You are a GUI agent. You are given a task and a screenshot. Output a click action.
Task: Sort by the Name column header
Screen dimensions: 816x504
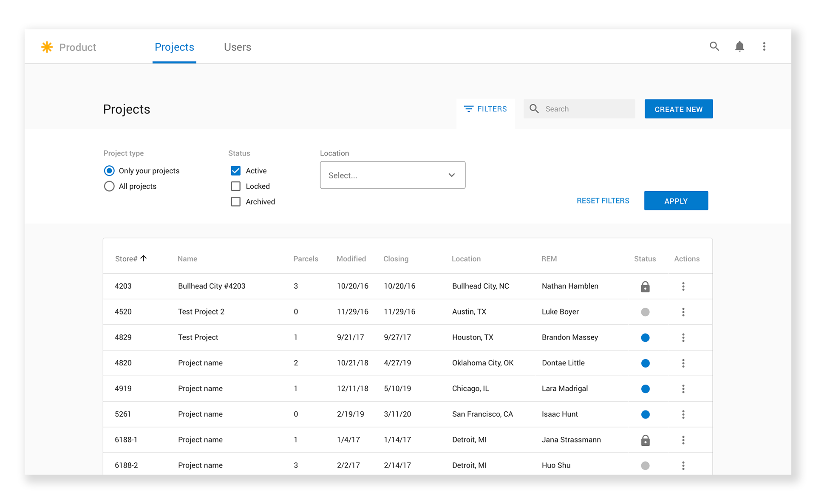coord(187,259)
